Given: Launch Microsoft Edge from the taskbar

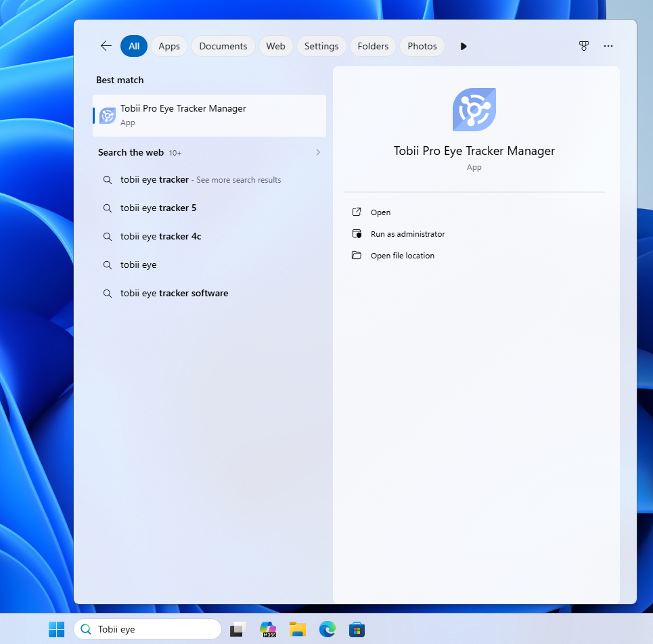Looking at the screenshot, I should pyautogui.click(x=328, y=629).
